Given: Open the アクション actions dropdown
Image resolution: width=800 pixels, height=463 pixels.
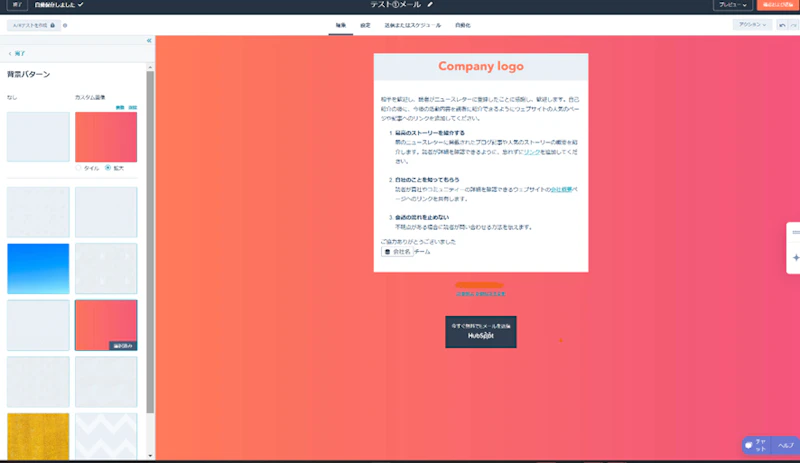Looking at the screenshot, I should (x=752, y=25).
